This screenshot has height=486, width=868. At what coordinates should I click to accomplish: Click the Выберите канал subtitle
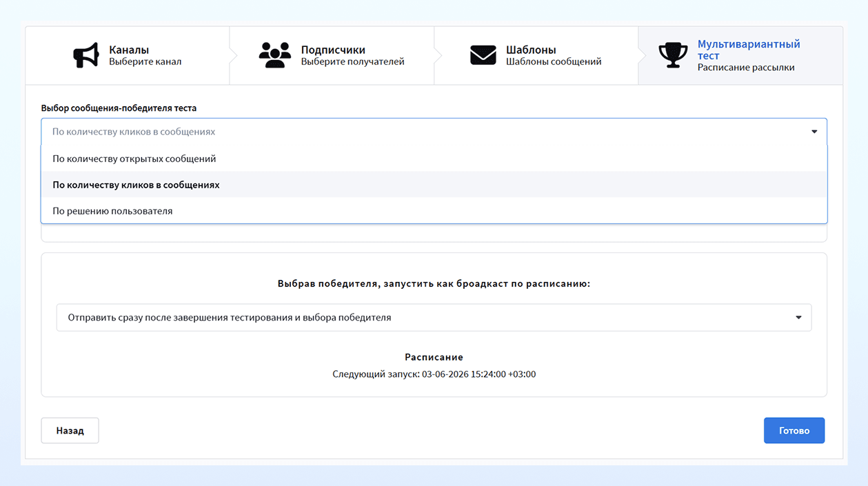(x=145, y=61)
